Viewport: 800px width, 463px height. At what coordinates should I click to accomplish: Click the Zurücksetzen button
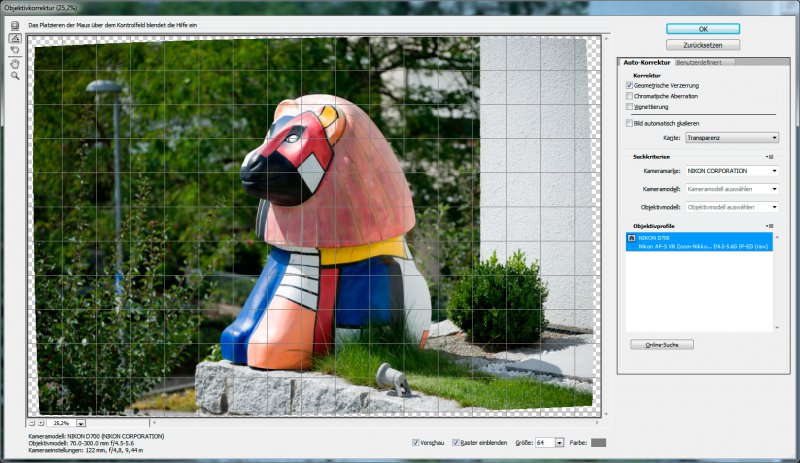pos(703,45)
